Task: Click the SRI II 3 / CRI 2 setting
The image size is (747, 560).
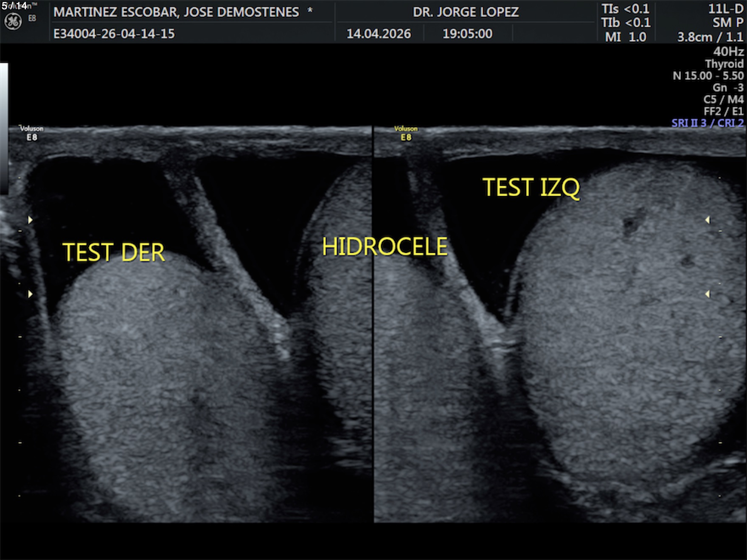Action: (708, 123)
